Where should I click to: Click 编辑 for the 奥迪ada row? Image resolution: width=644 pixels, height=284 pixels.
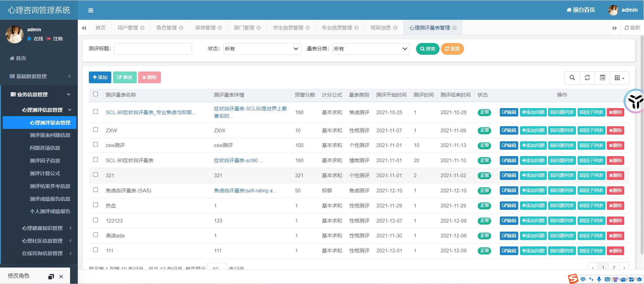(x=509, y=236)
